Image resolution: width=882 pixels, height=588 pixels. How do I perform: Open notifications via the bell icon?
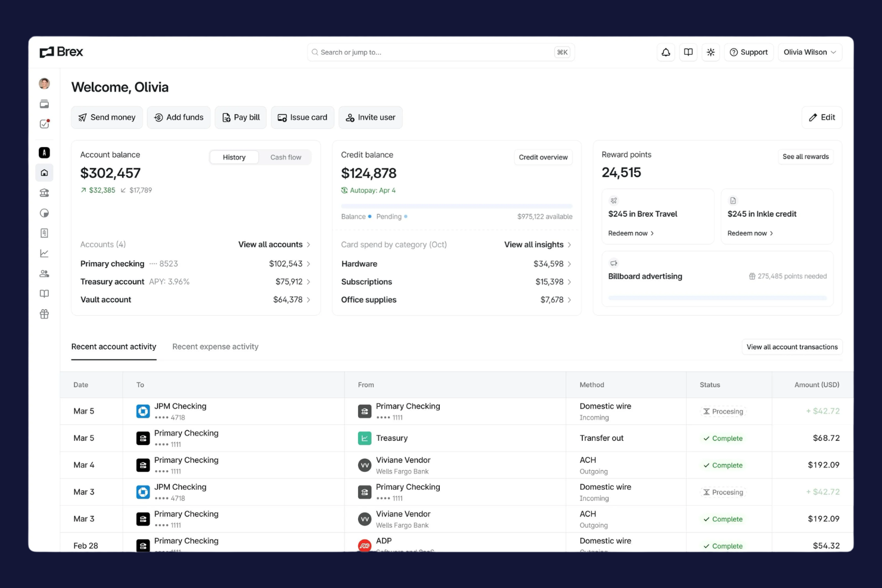click(x=666, y=52)
